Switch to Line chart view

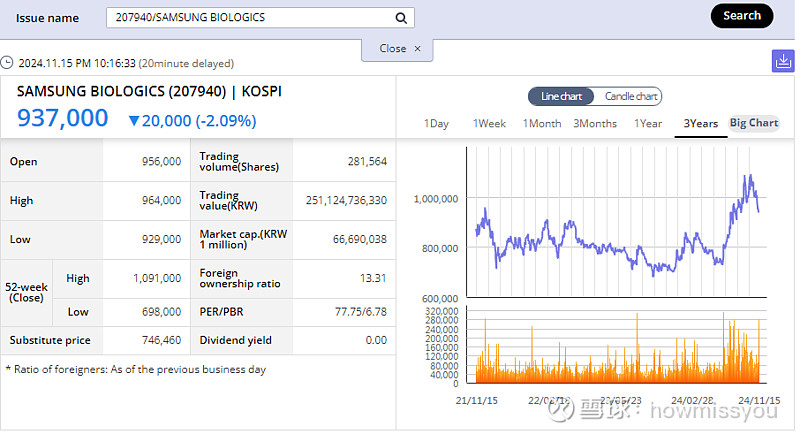561,96
